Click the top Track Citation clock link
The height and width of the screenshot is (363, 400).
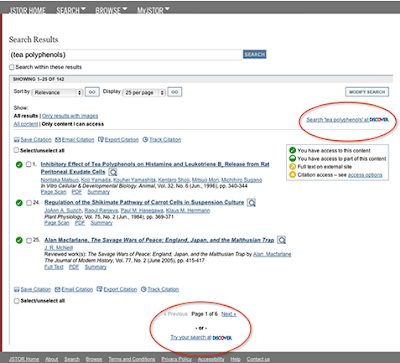[162, 140]
